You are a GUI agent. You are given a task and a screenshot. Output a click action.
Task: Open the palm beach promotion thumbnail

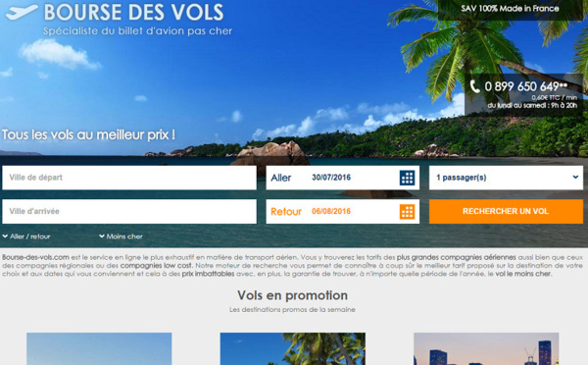point(293,349)
